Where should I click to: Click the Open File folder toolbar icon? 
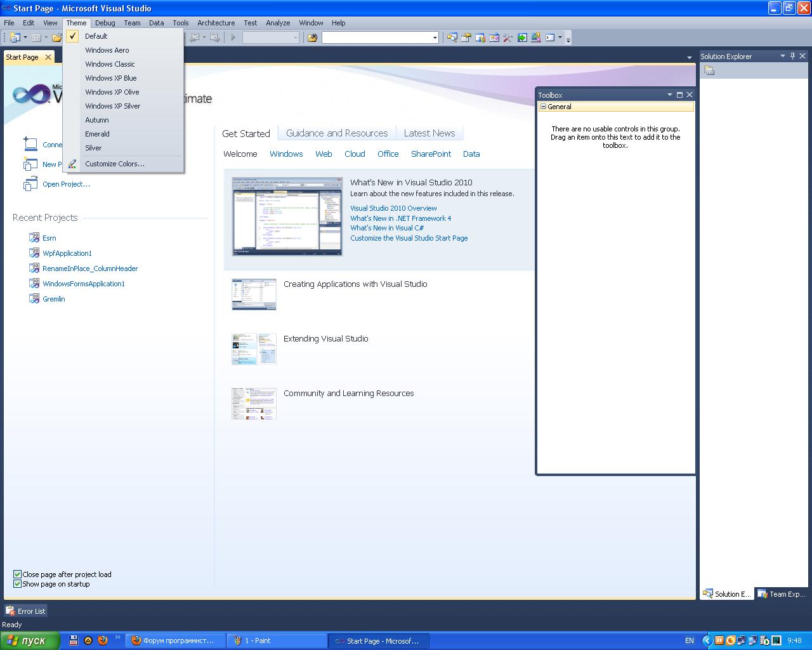56,37
